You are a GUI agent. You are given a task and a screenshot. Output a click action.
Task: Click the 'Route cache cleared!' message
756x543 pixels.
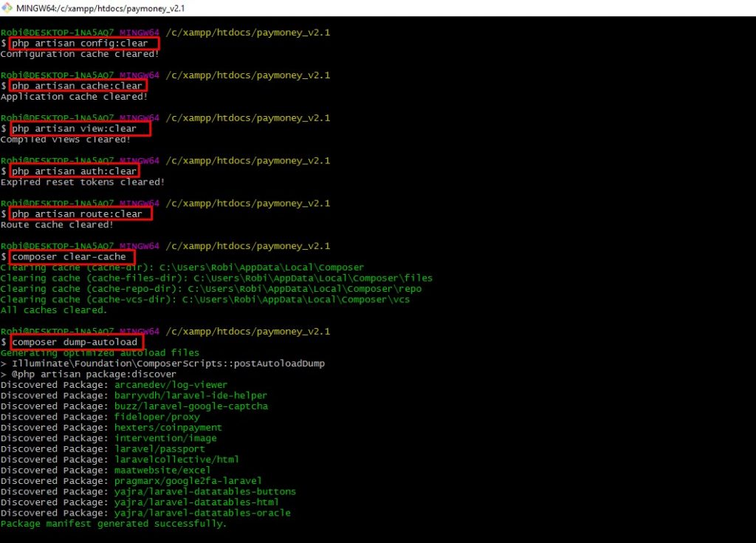57,225
